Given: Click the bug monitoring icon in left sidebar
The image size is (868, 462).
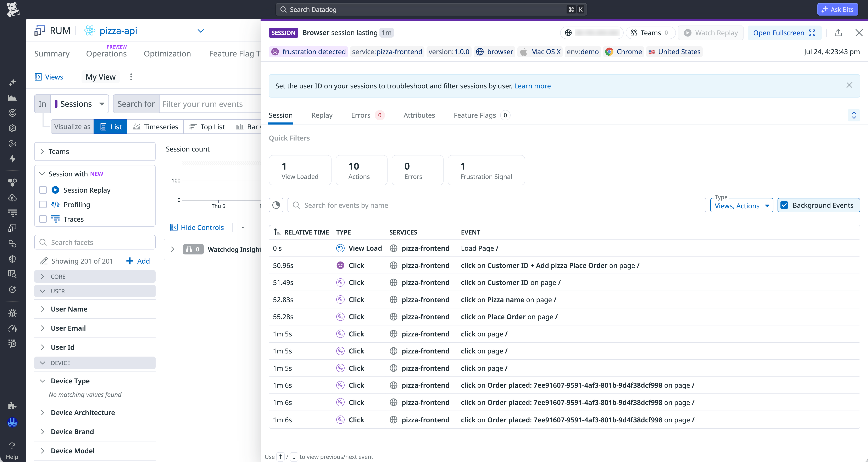Looking at the screenshot, I should click(x=12, y=313).
